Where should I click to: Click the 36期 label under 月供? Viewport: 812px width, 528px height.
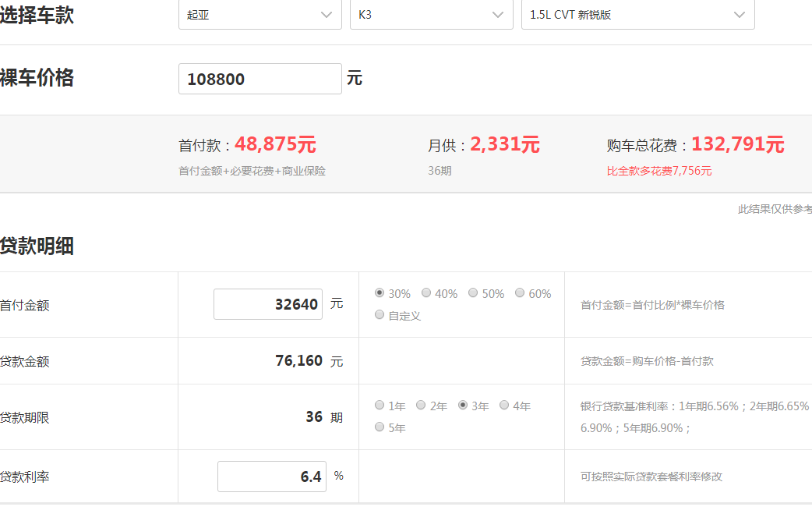[x=440, y=171]
